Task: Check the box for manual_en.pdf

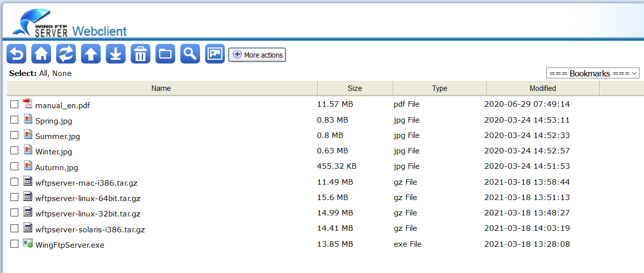Action: [x=15, y=104]
